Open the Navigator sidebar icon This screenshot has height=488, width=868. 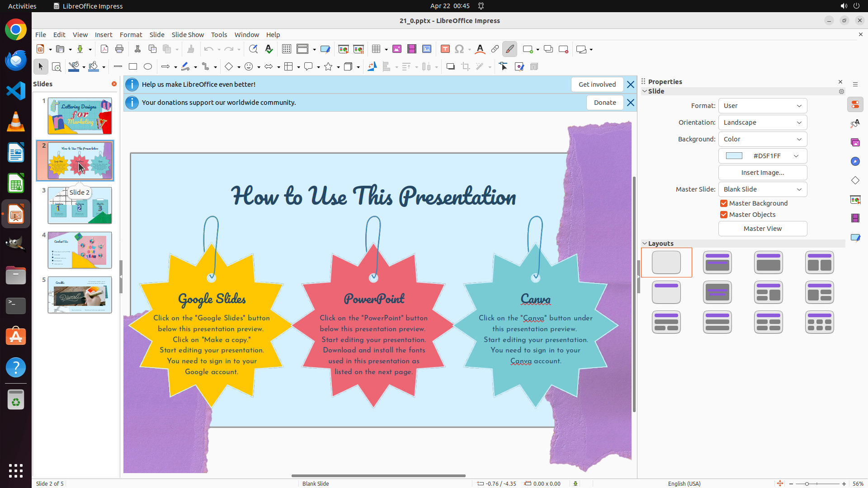(855, 161)
